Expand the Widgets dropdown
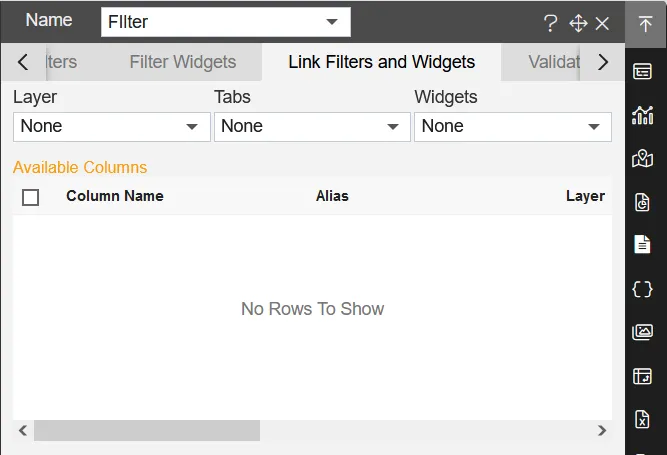667x455 pixels. pyautogui.click(x=512, y=127)
